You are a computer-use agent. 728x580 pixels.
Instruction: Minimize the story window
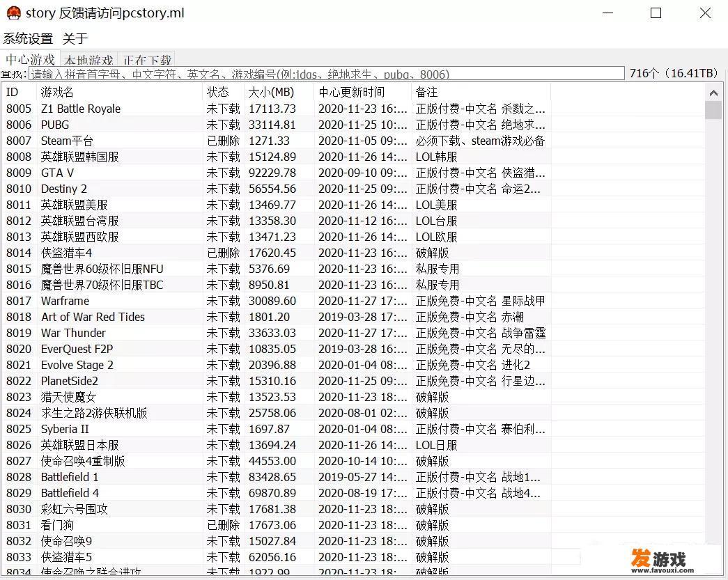(x=607, y=13)
